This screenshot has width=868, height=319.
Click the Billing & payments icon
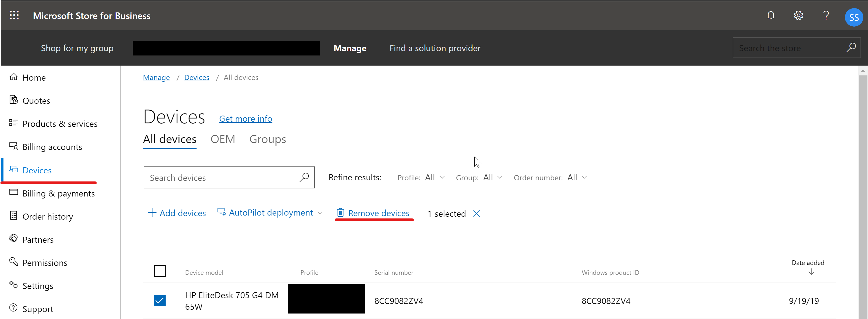[14, 192]
